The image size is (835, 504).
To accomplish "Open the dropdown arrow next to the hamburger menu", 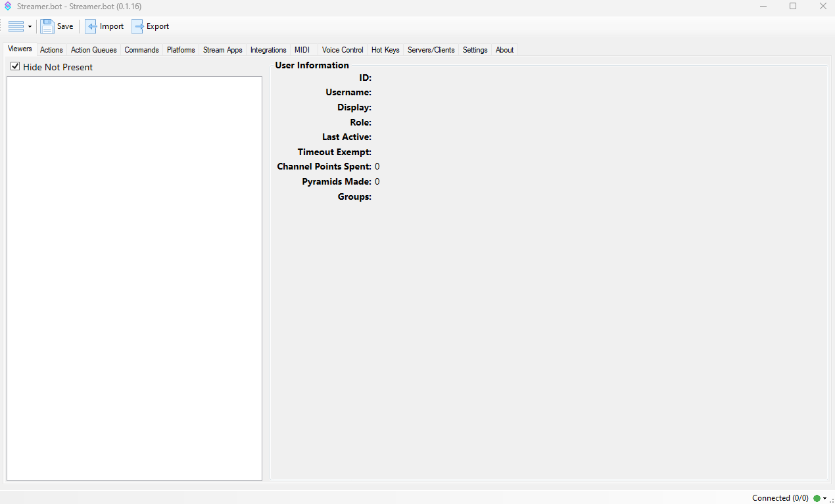I will pyautogui.click(x=28, y=26).
